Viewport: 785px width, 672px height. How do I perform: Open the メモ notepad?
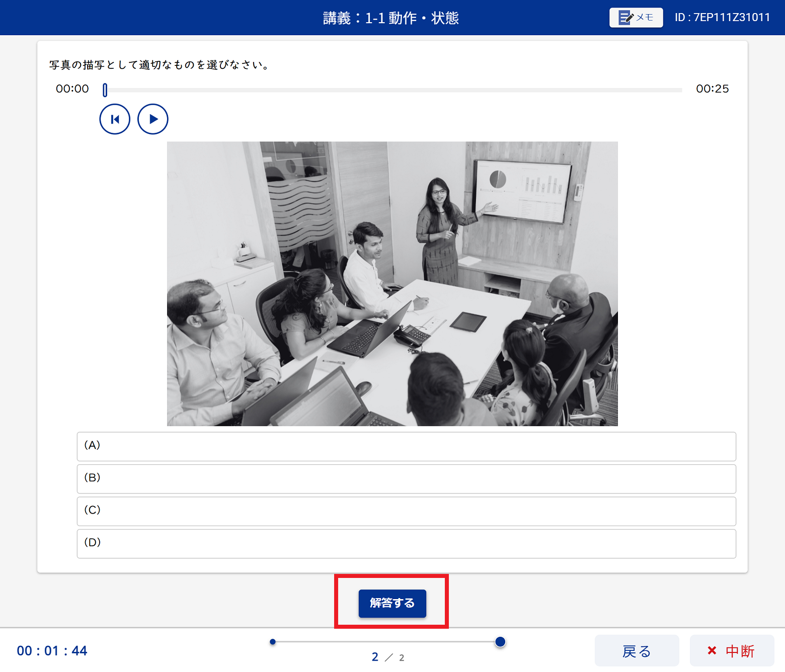point(636,18)
